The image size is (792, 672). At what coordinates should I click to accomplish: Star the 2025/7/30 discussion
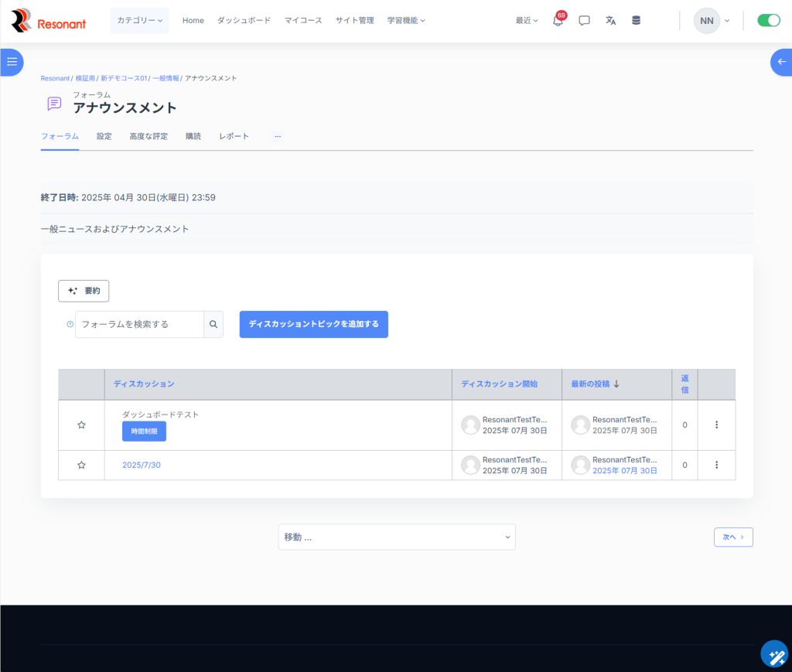81,465
